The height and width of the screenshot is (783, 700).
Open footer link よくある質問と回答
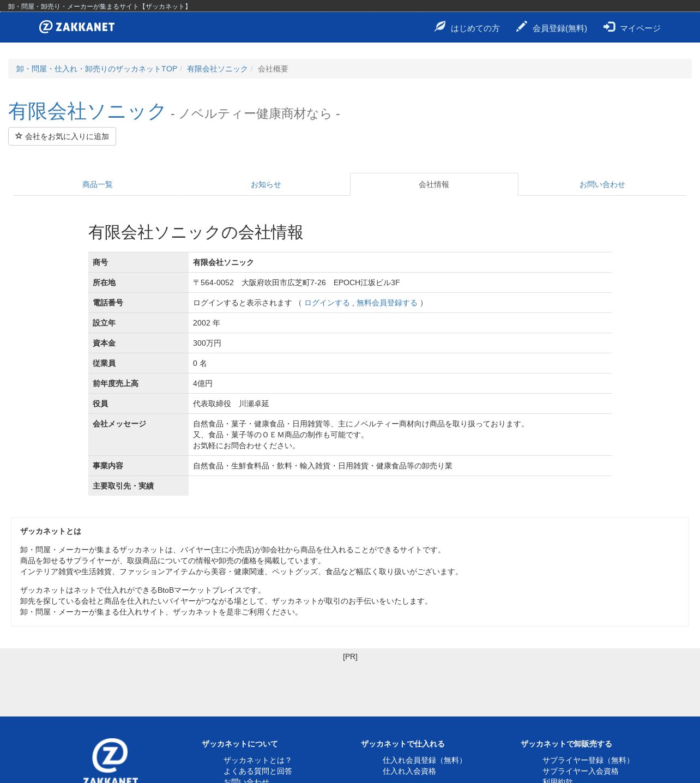(258, 771)
